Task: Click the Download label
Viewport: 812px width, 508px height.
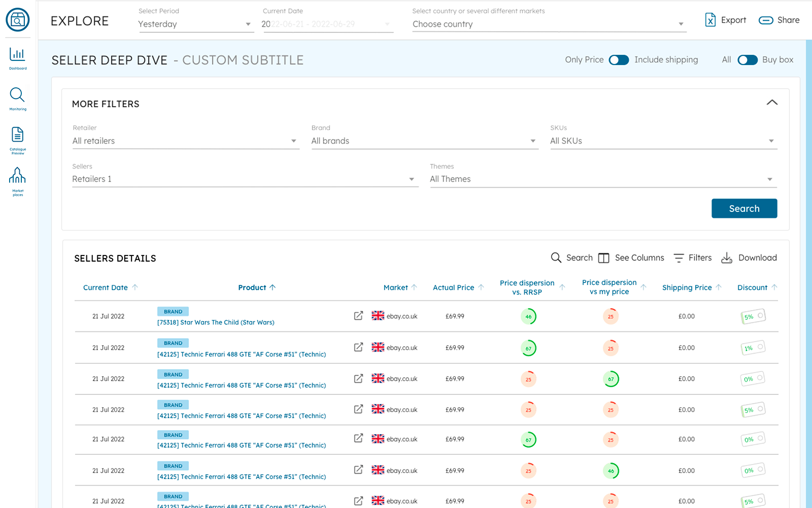Action: pyautogui.click(x=758, y=258)
